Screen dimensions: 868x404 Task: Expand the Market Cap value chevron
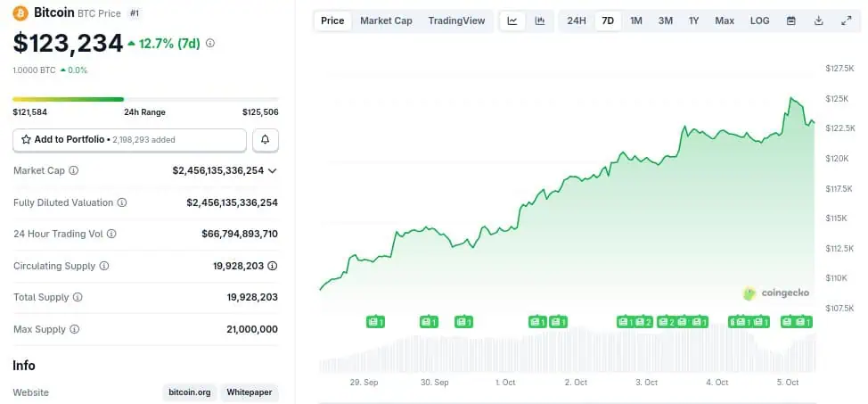[273, 170]
